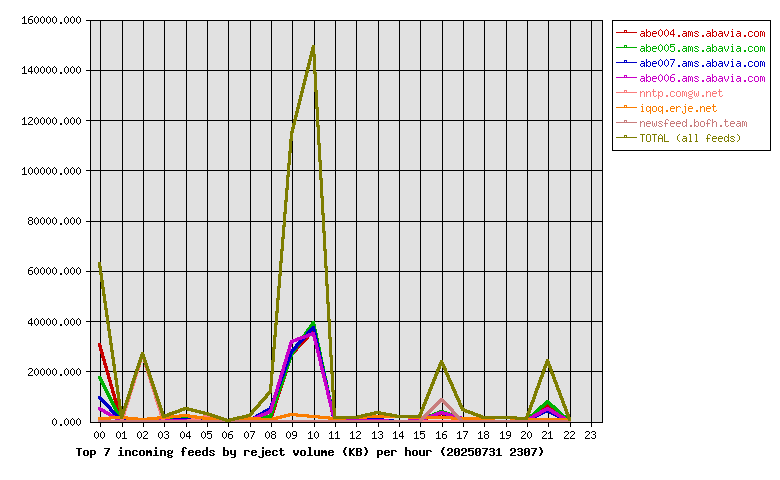Click the 80000.000 y-axis label
This screenshot has height=480, width=780.
[54, 221]
